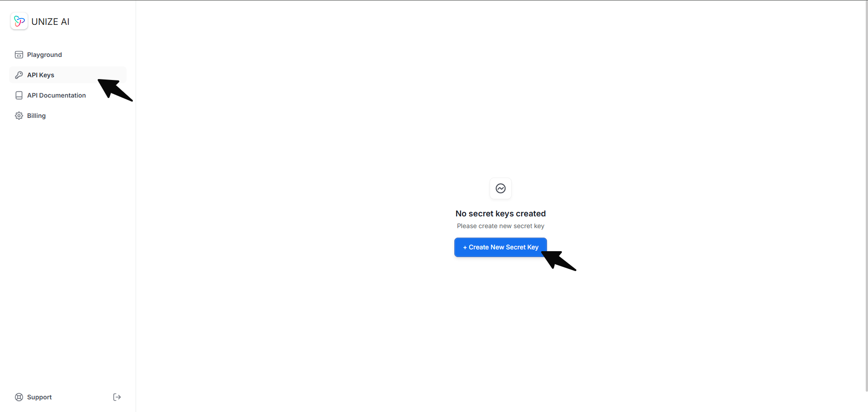868x412 pixels.
Task: Click the empty-state activity icon
Action: (500, 188)
